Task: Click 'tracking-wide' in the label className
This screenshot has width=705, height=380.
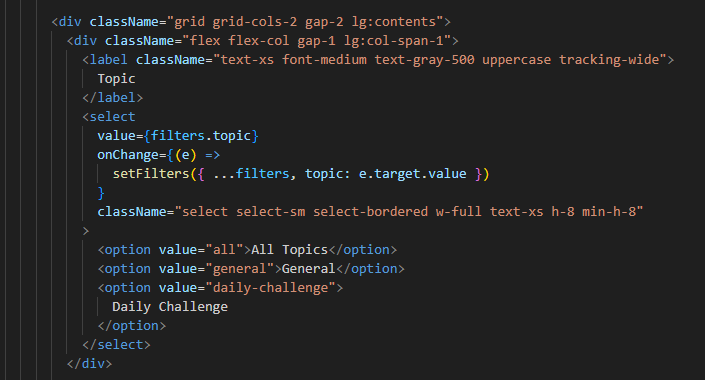Action: pyautogui.click(x=609, y=60)
